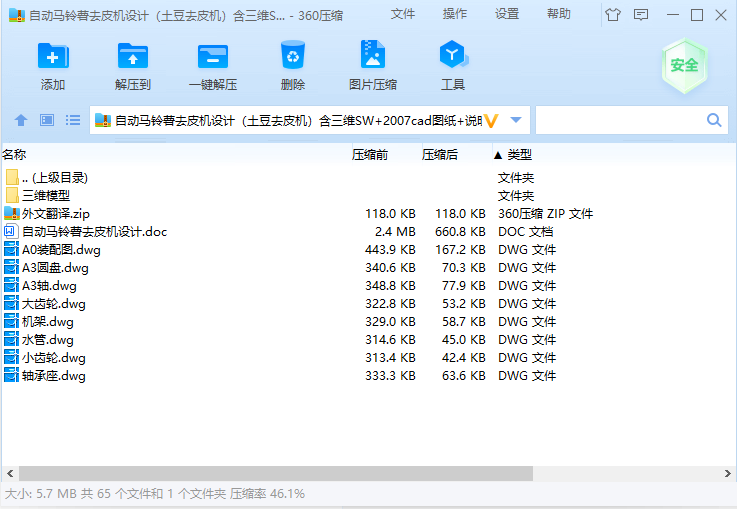Click the 360压缩 app icon in title bar

coord(16,15)
